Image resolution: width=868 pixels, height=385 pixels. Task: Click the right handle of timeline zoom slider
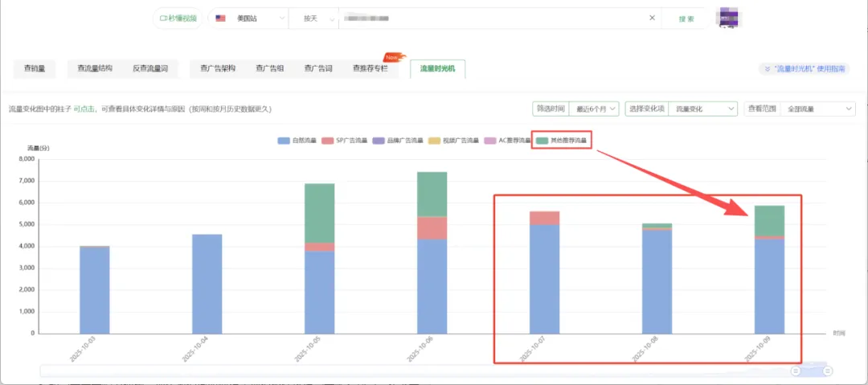pos(828,371)
